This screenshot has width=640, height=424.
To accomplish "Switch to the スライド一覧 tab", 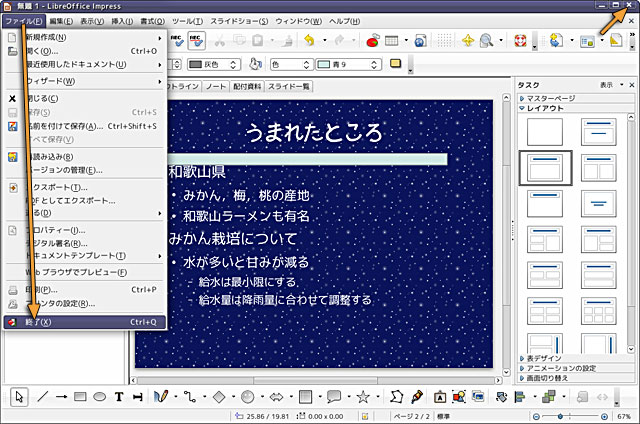I will coord(291,87).
